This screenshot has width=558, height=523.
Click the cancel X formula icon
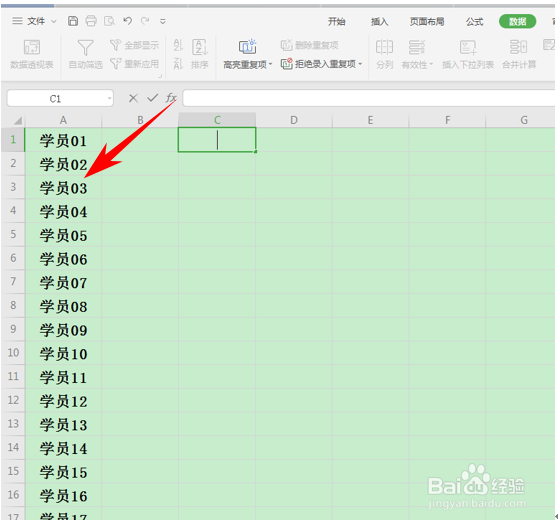point(133,98)
